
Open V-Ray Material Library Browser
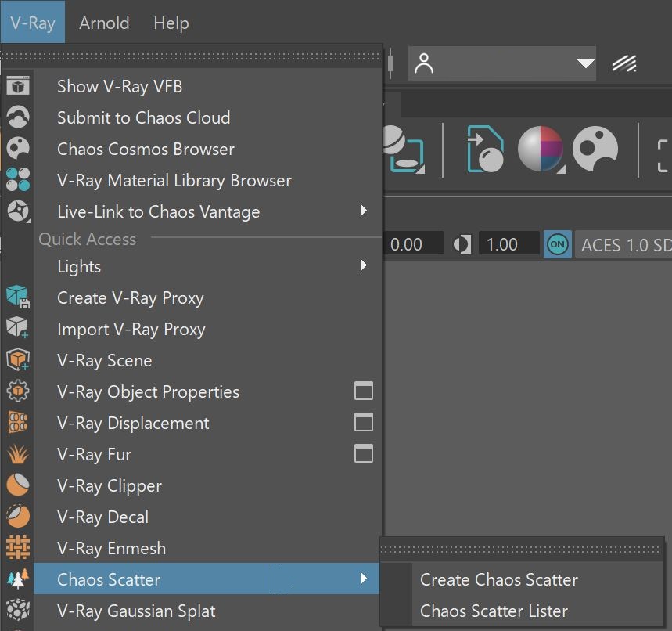click(x=207, y=180)
